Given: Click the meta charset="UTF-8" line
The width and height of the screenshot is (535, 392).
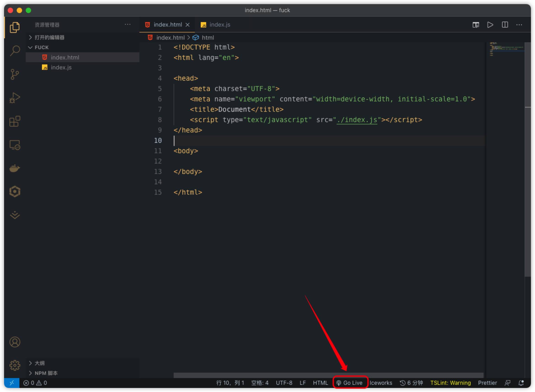Looking at the screenshot, I should click(x=235, y=89).
